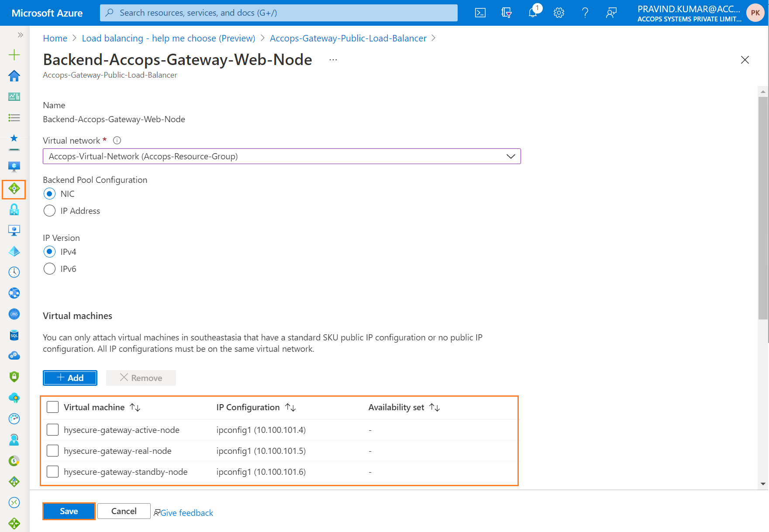Expand the left sidebar with double chevron
This screenshot has width=769, height=532.
[20, 35]
